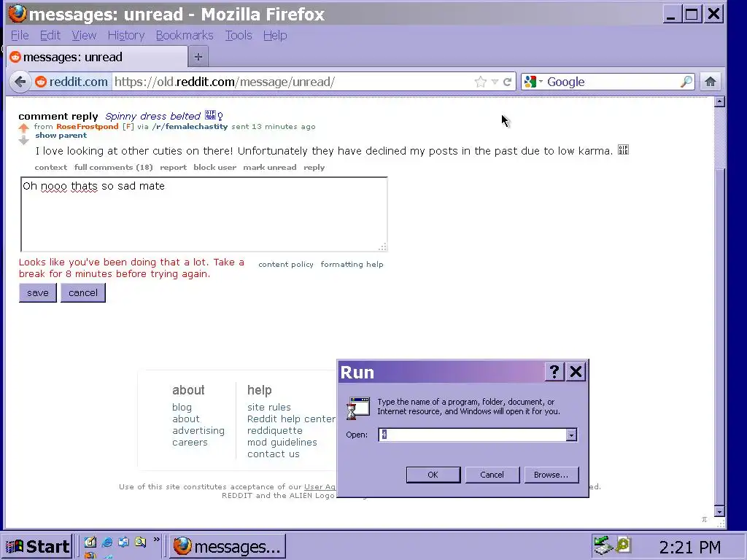Open the footer 'contact us' link
The image size is (747, 560).
(x=274, y=454)
